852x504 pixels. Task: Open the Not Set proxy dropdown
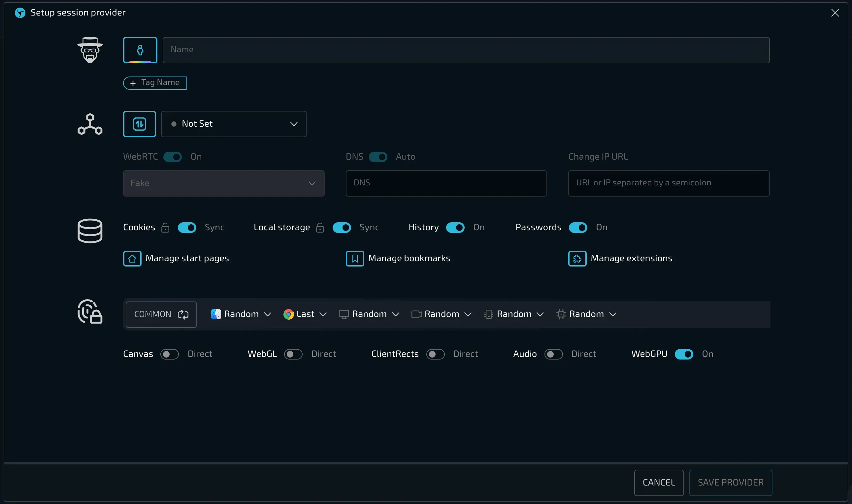coord(234,124)
